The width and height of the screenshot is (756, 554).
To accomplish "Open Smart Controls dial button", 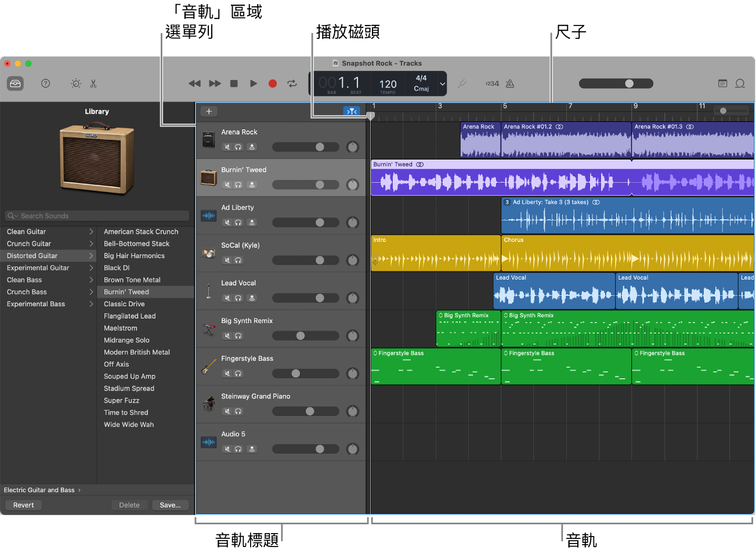I will 76,84.
